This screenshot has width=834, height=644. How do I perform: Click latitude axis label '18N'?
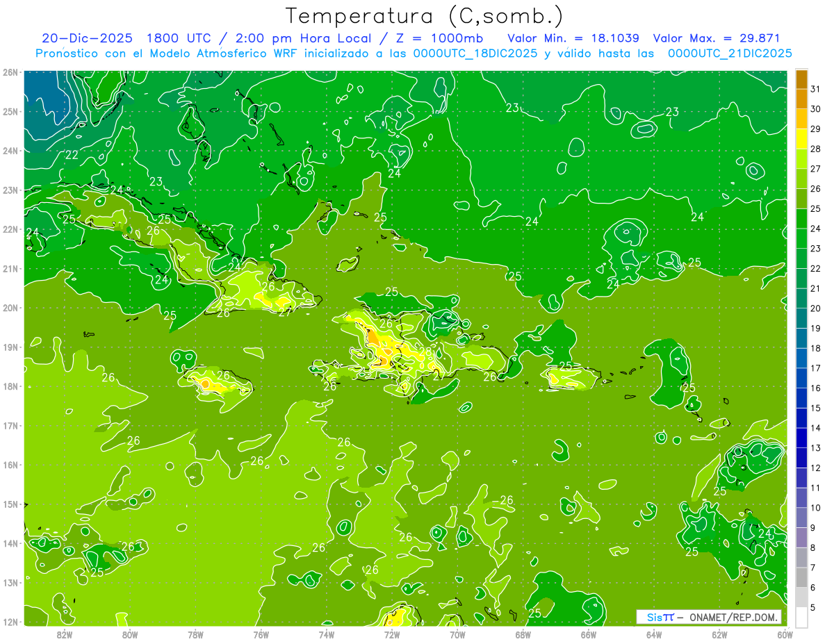[x=10, y=386]
